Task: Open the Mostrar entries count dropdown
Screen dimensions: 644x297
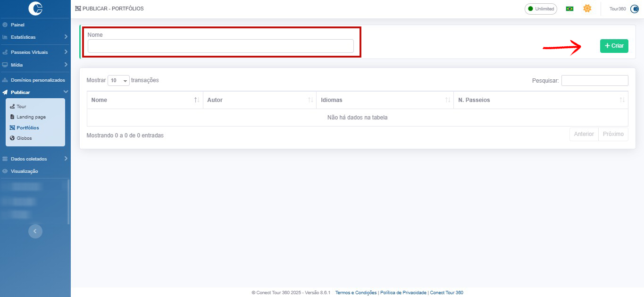Action: click(x=118, y=80)
